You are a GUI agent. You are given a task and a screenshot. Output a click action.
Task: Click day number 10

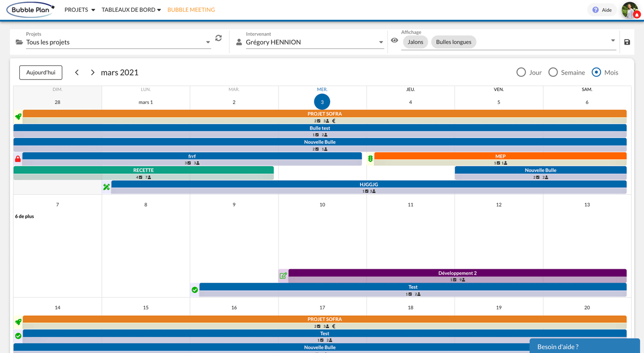pos(322,204)
